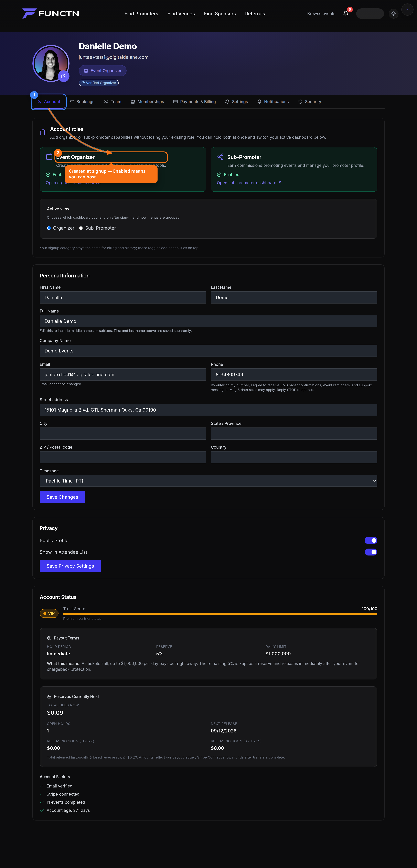
Task: Click the 09/12/2026 next release date
Action: tap(224, 731)
